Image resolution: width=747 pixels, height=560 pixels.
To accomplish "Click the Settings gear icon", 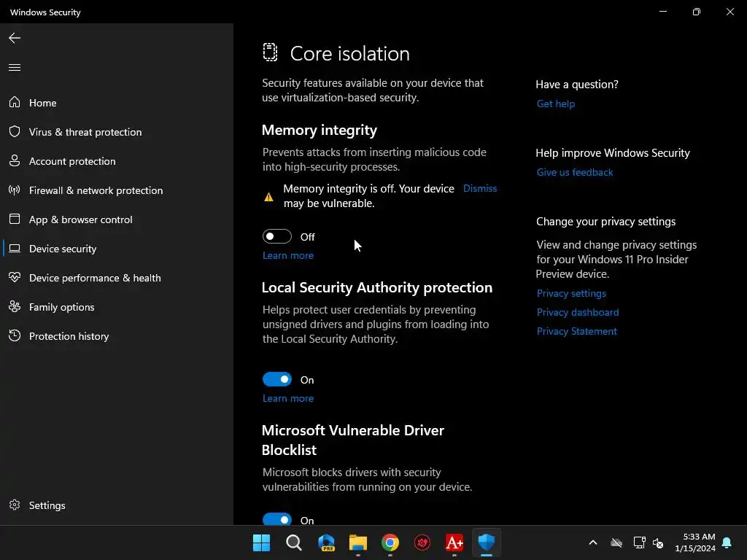I will (x=15, y=505).
